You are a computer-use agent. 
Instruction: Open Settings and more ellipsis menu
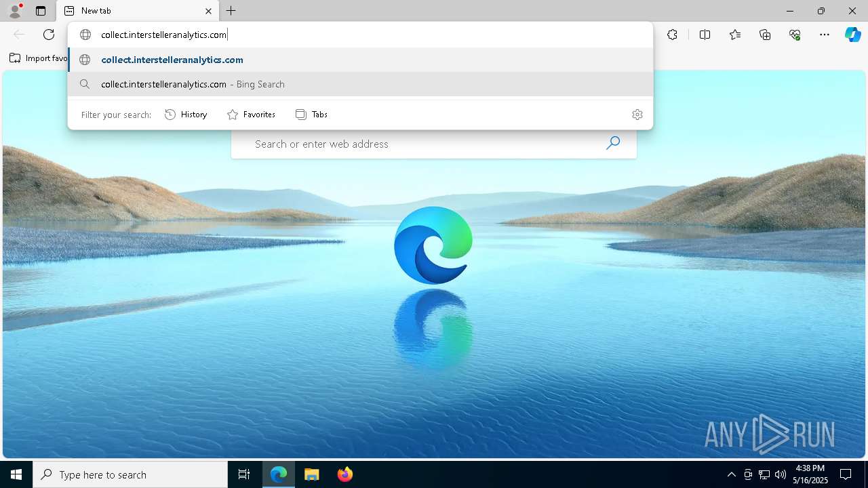(x=825, y=35)
